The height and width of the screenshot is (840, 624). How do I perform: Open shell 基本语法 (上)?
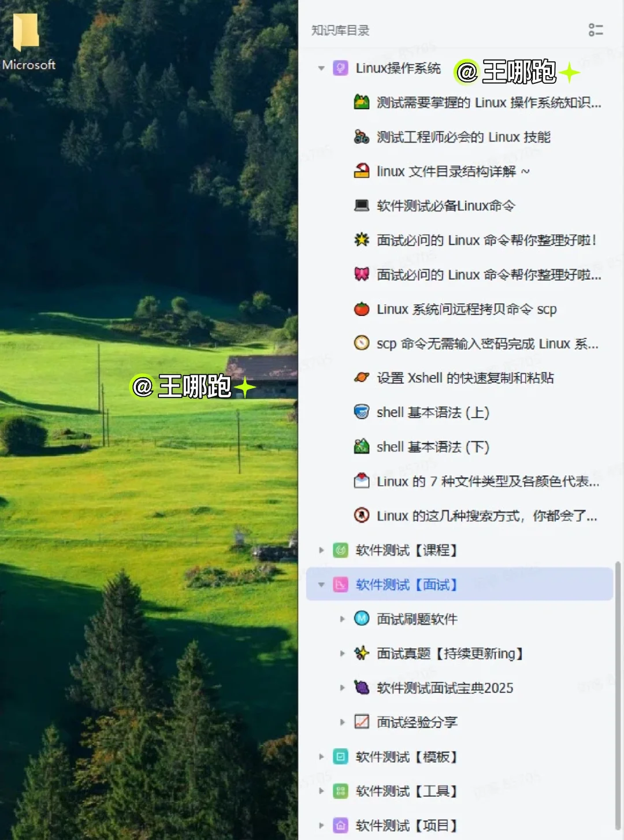click(433, 412)
